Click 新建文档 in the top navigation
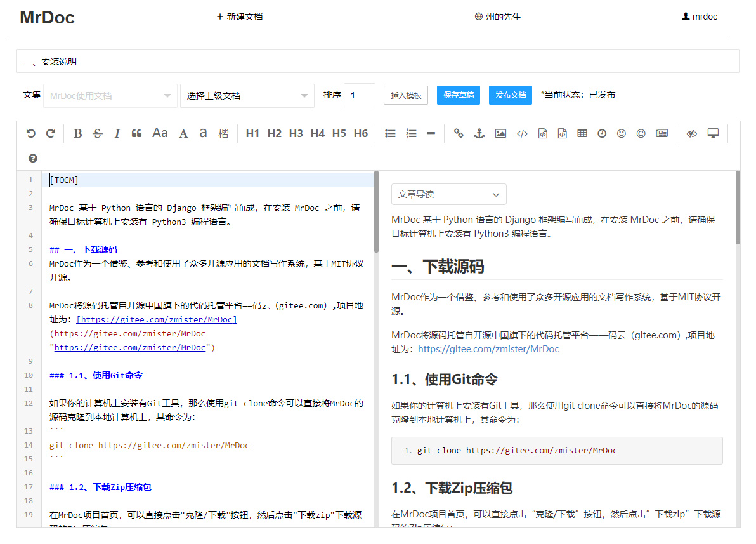 coord(240,17)
